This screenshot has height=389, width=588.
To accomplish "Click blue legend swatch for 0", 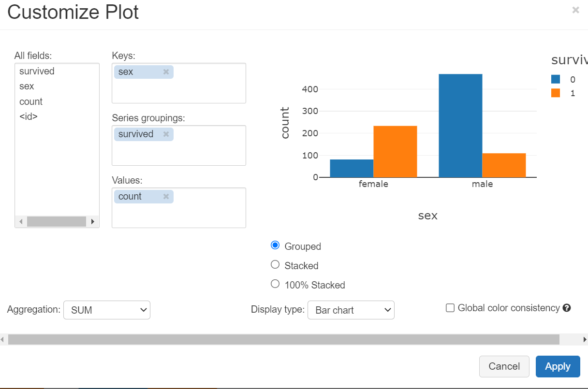I will click(x=556, y=80).
